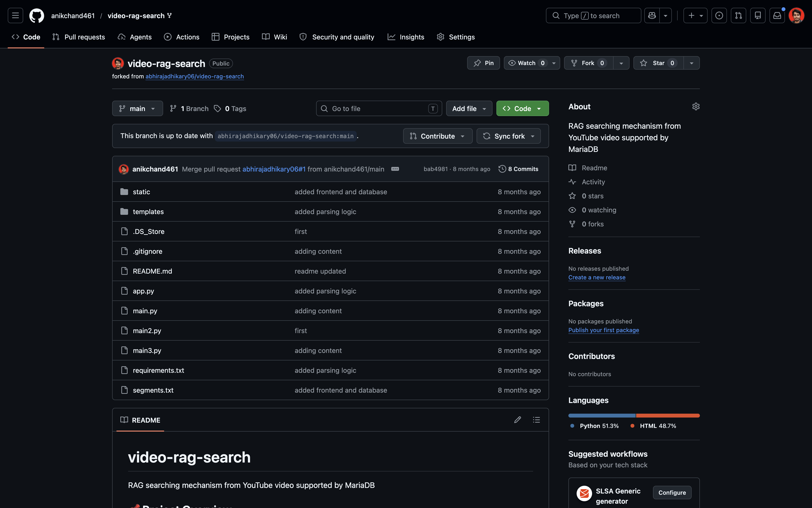Switch to the Projects tab
The image size is (812, 508).
pyautogui.click(x=231, y=37)
